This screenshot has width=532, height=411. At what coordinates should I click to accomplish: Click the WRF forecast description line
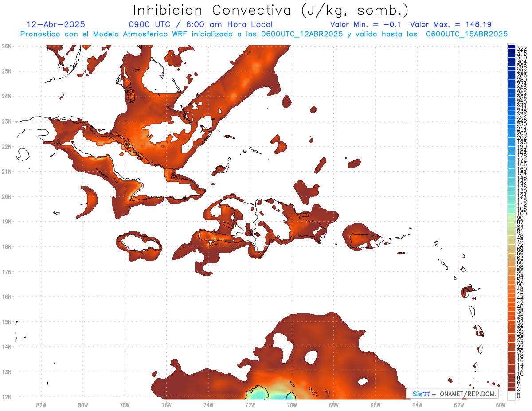pyautogui.click(x=264, y=34)
